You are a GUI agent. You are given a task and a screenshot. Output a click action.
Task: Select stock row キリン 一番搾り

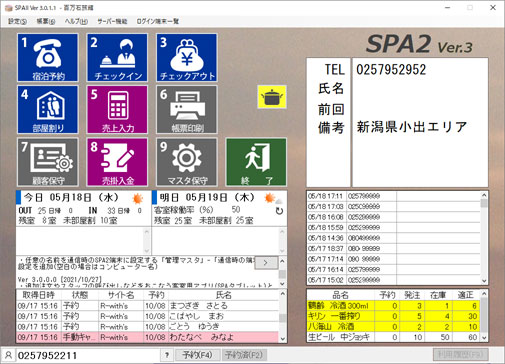(393, 316)
